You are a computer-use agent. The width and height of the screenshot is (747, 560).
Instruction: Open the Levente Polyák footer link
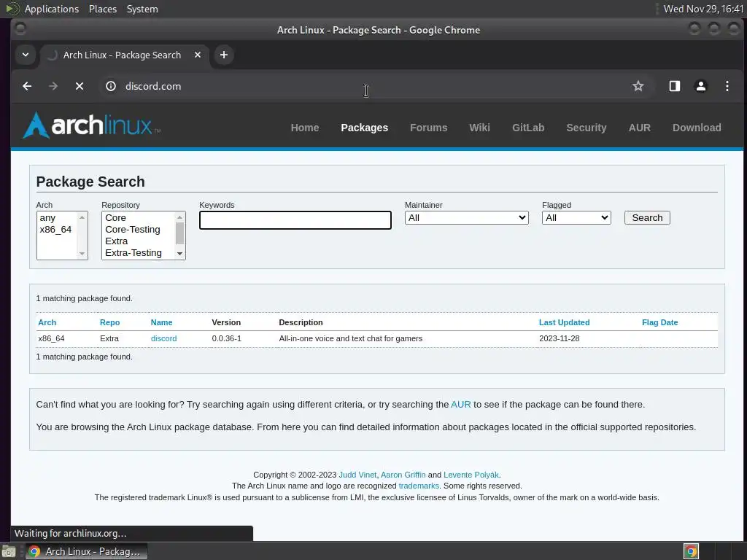point(471,475)
